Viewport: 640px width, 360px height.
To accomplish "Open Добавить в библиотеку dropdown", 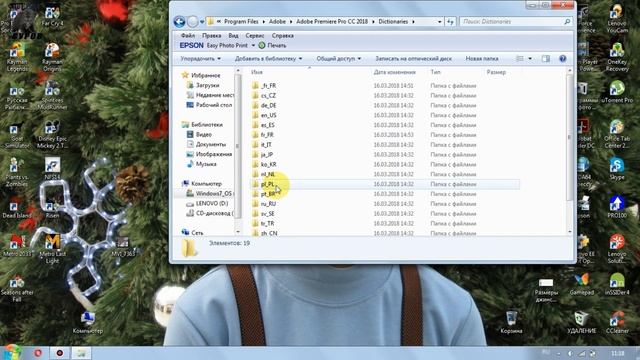I will tap(268, 59).
